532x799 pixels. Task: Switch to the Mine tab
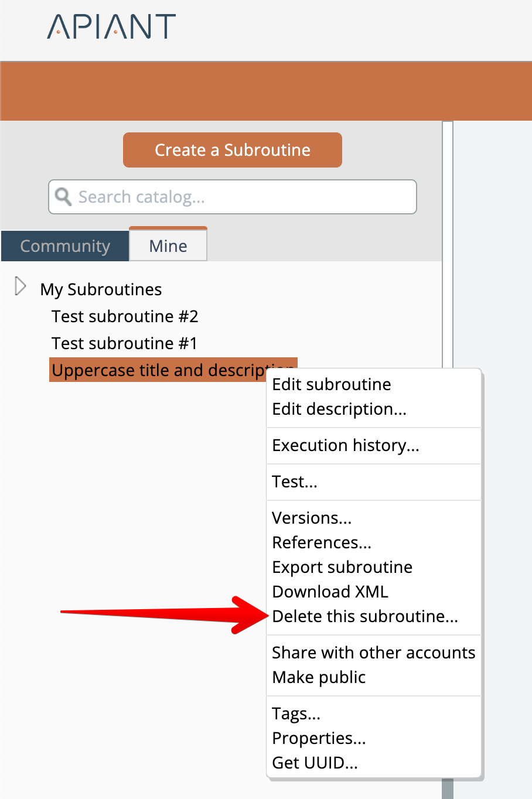(x=168, y=246)
